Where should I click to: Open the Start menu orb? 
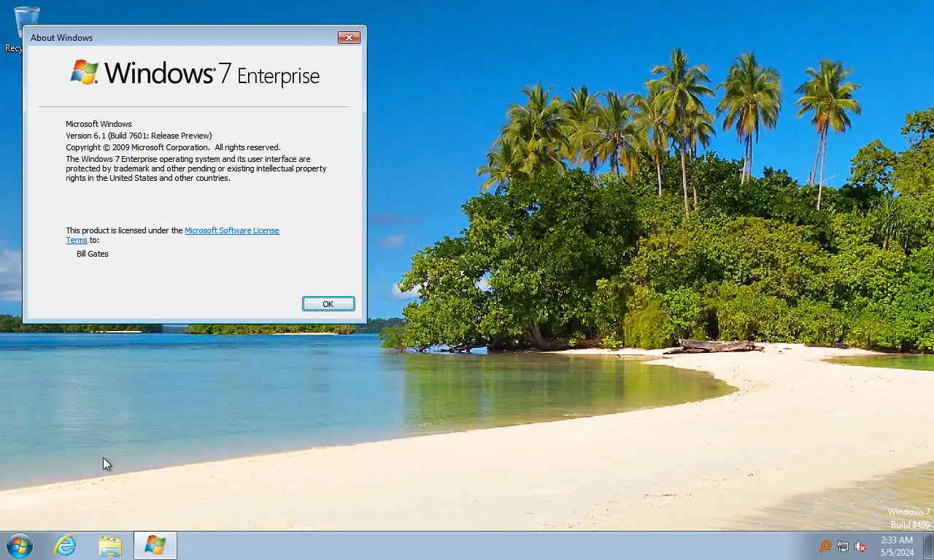pos(20,545)
